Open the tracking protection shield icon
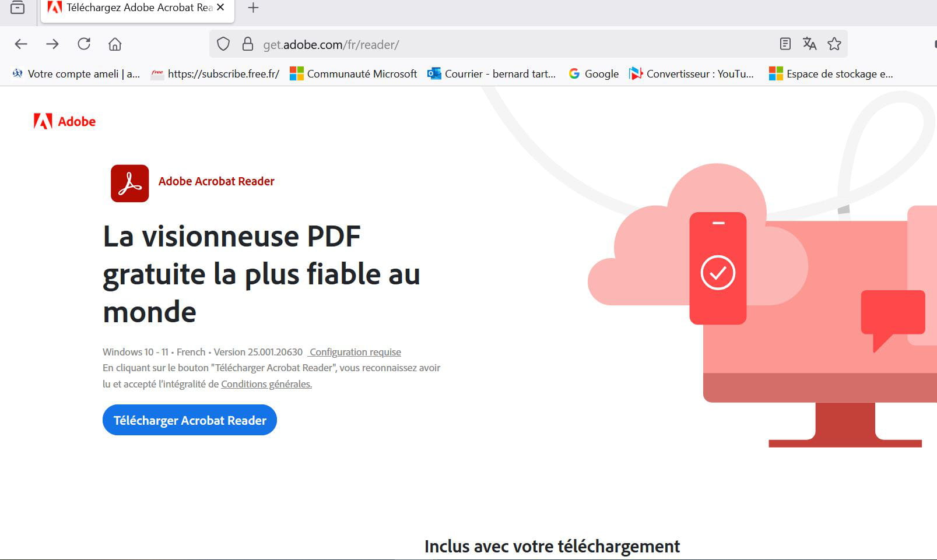 223,44
